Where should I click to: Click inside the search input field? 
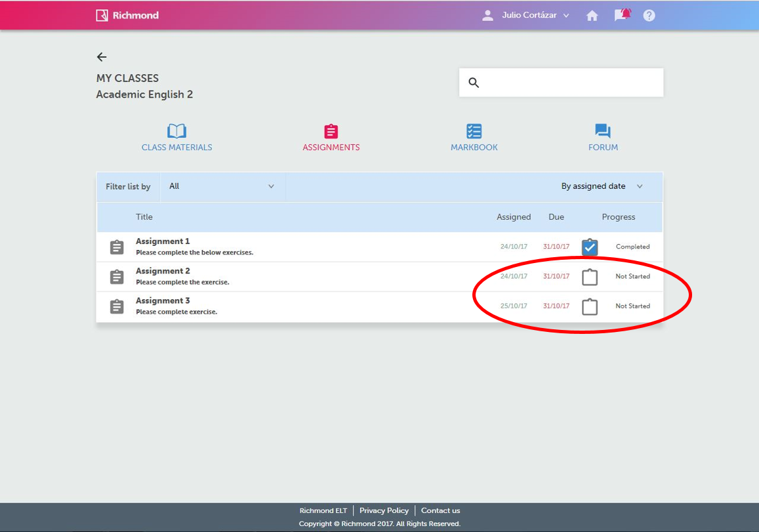pos(571,83)
